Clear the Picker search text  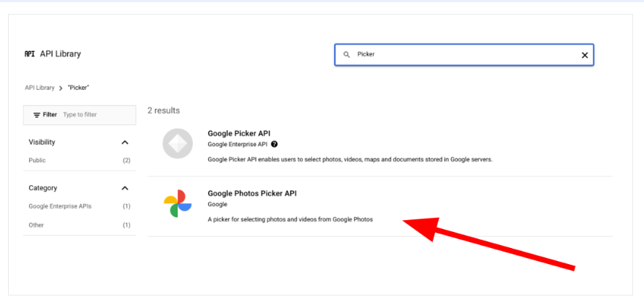pos(584,55)
